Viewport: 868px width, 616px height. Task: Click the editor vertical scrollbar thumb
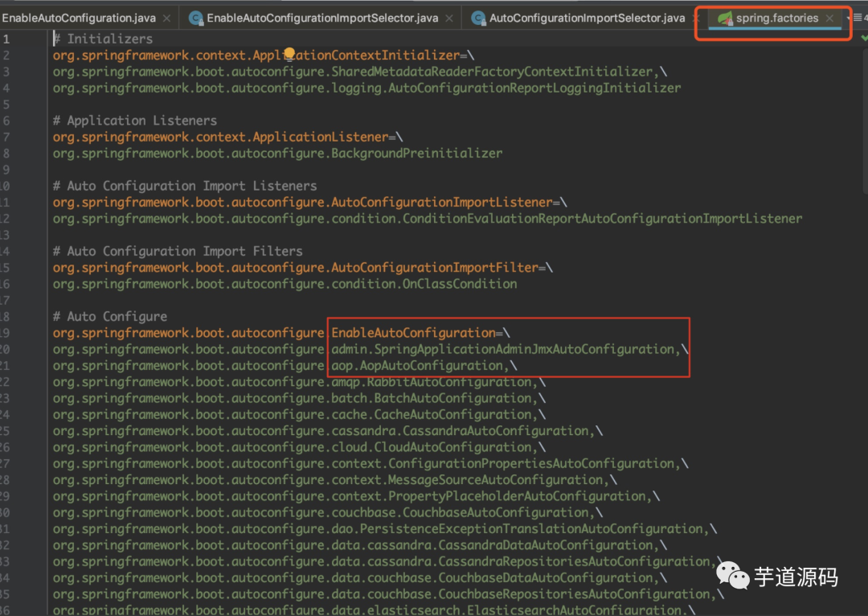[x=866, y=121]
